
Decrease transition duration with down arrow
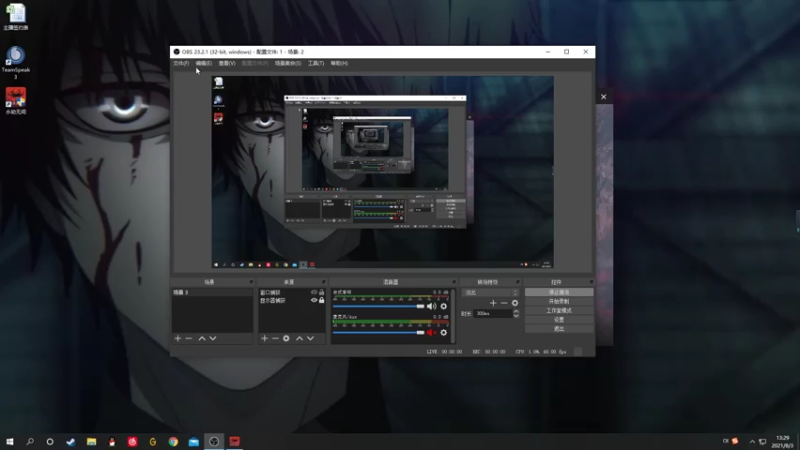[x=516, y=316]
